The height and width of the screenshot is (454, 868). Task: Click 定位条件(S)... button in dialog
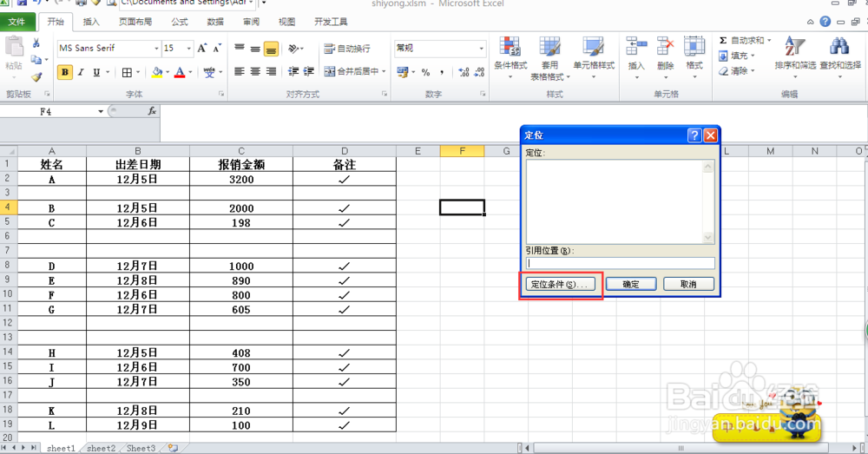(560, 284)
